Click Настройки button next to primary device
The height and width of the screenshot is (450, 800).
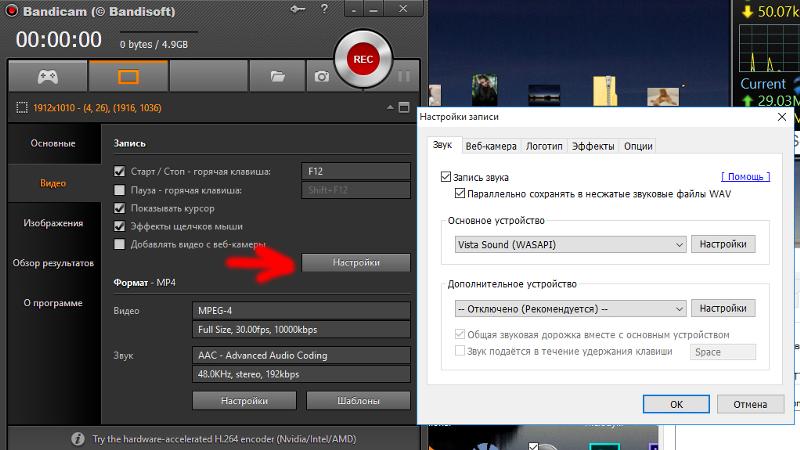pyautogui.click(x=723, y=244)
